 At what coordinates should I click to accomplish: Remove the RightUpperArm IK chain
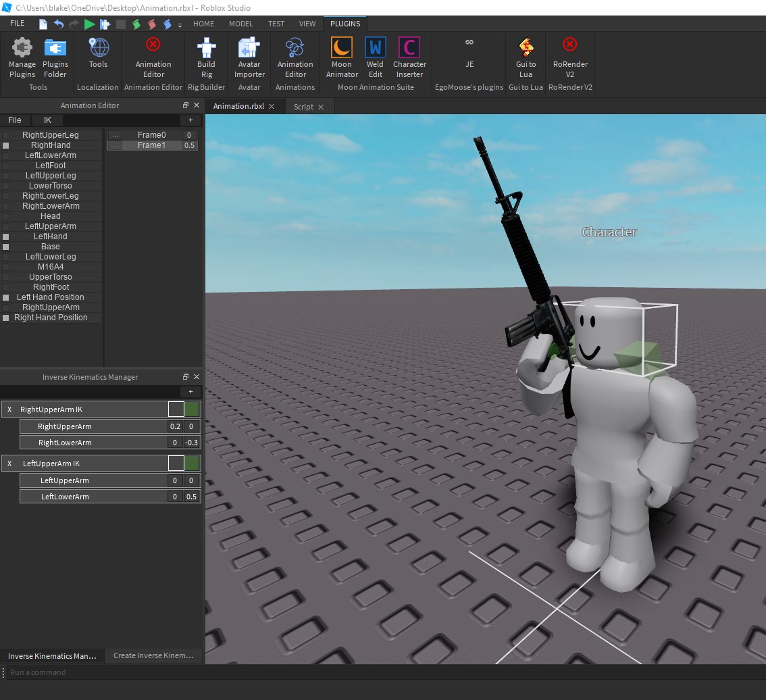coord(9,409)
